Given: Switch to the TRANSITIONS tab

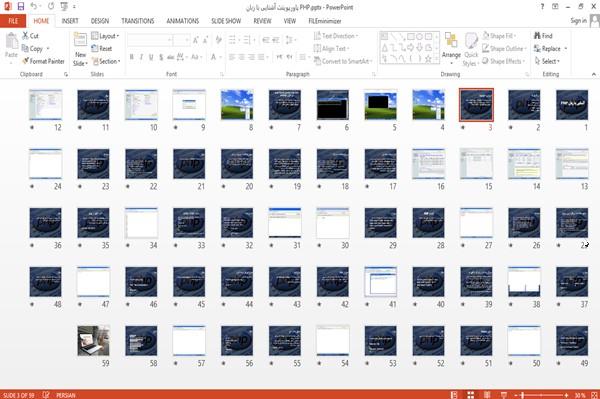Looking at the screenshot, I should point(138,21).
